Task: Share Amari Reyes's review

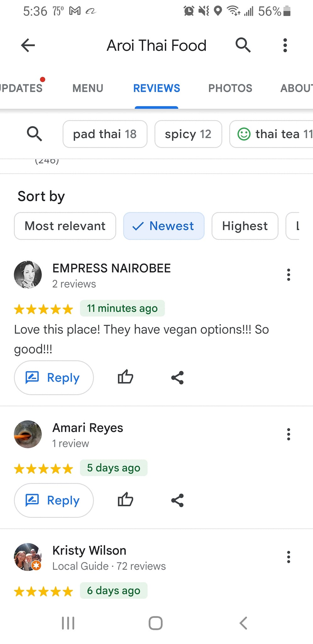Action: (177, 500)
